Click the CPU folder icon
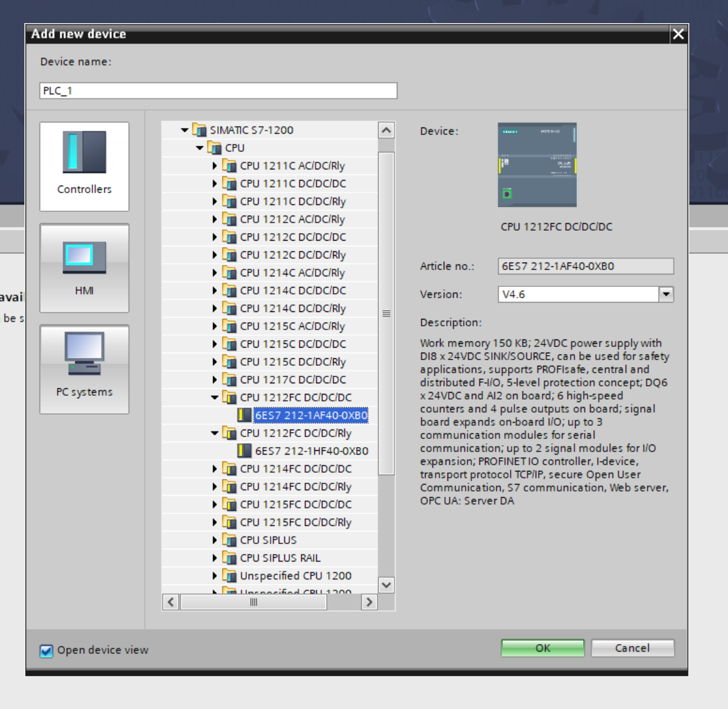This screenshot has width=728, height=709. coord(214,148)
